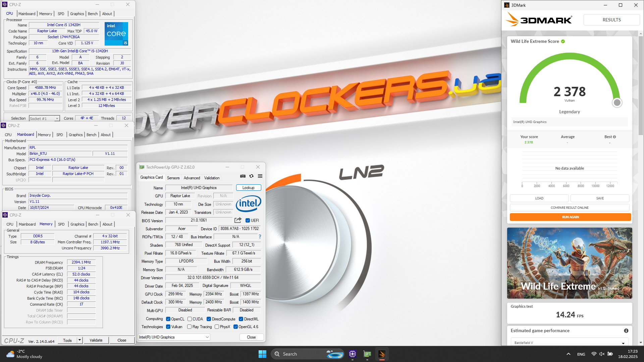Show hidden system tray icons
This screenshot has width=644, height=362.
click(x=568, y=354)
